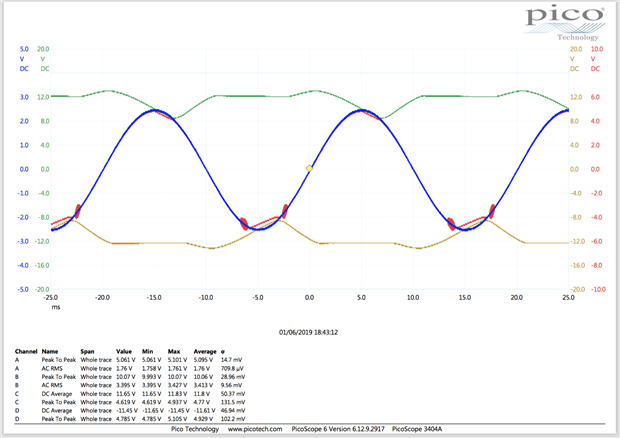
Task: Click the red channel D DC coupling label
Action: click(x=596, y=69)
